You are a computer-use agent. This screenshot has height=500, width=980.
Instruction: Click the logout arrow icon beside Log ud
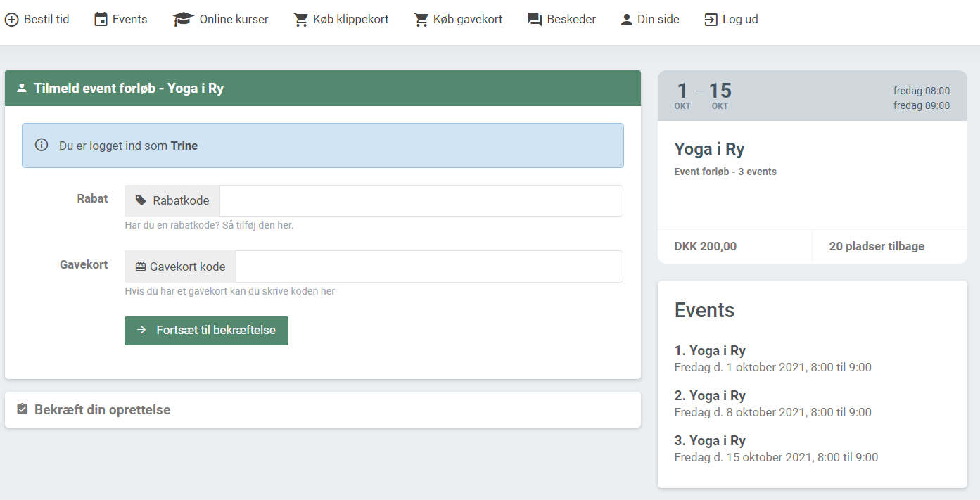pos(711,20)
